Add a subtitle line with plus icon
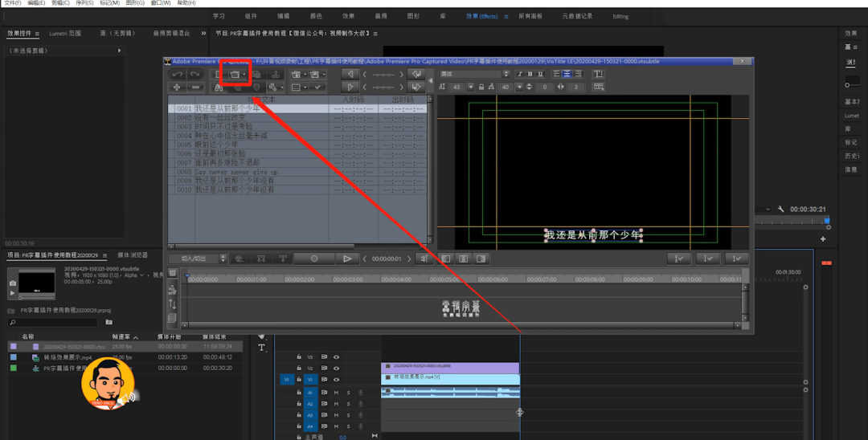 (x=177, y=88)
